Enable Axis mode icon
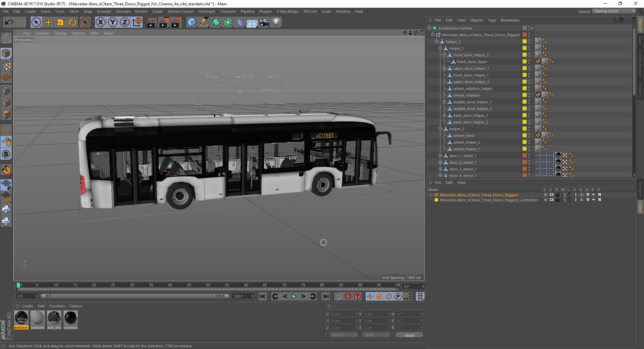The width and height of the screenshot is (644, 349). pos(6,130)
